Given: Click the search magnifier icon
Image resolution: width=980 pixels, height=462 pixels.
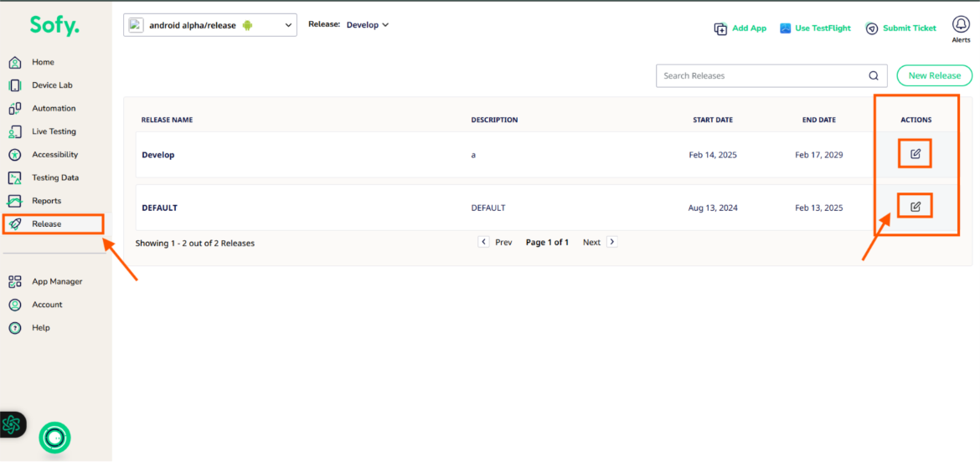Looking at the screenshot, I should (x=874, y=76).
